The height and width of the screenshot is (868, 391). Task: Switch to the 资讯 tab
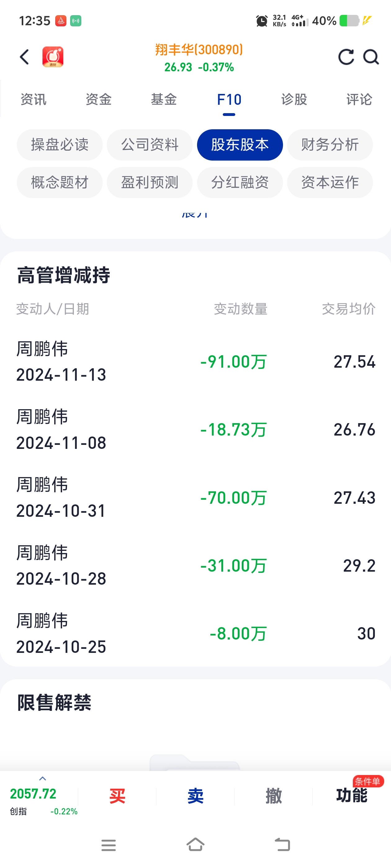(33, 100)
